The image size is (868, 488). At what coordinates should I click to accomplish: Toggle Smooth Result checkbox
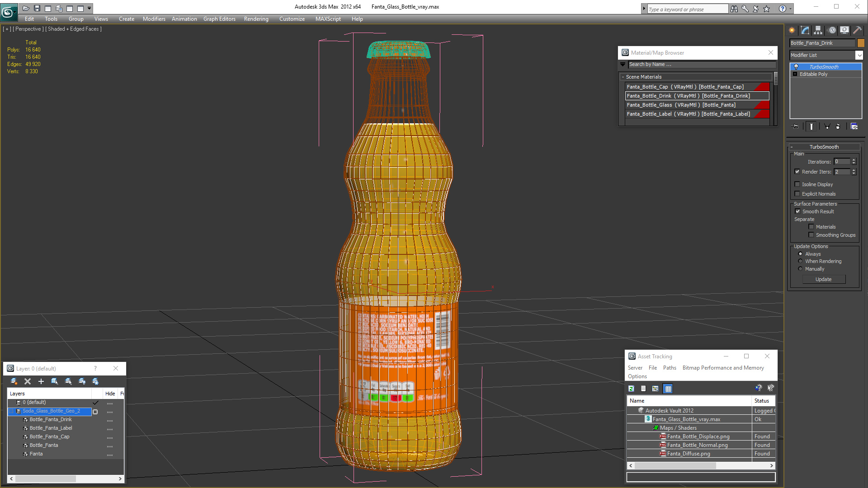798,211
